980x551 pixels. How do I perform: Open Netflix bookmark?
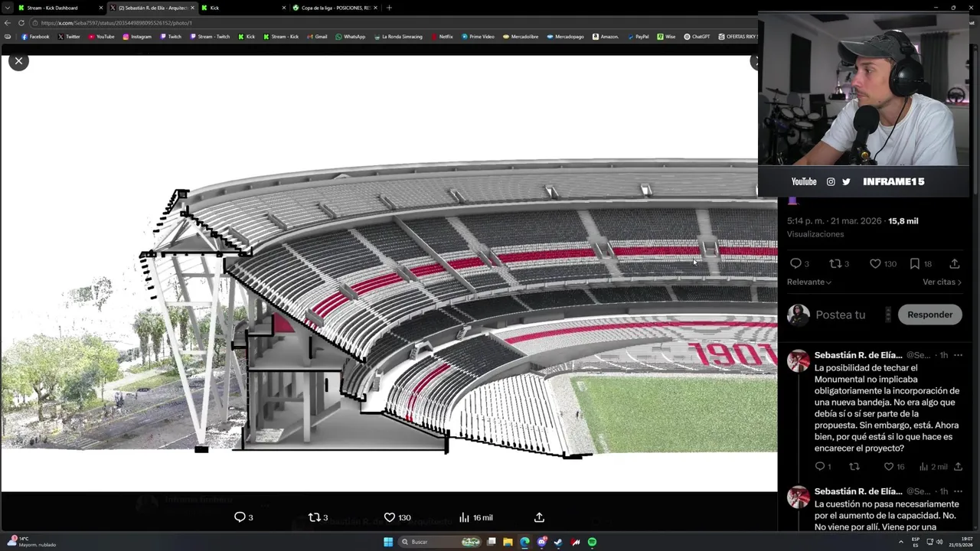pos(442,37)
